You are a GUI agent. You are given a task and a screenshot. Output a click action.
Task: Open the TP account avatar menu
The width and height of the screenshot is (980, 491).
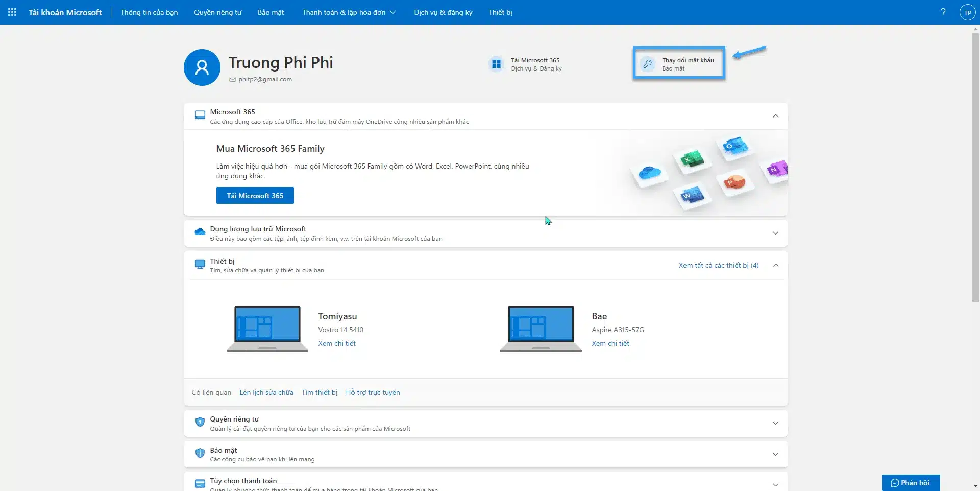967,12
